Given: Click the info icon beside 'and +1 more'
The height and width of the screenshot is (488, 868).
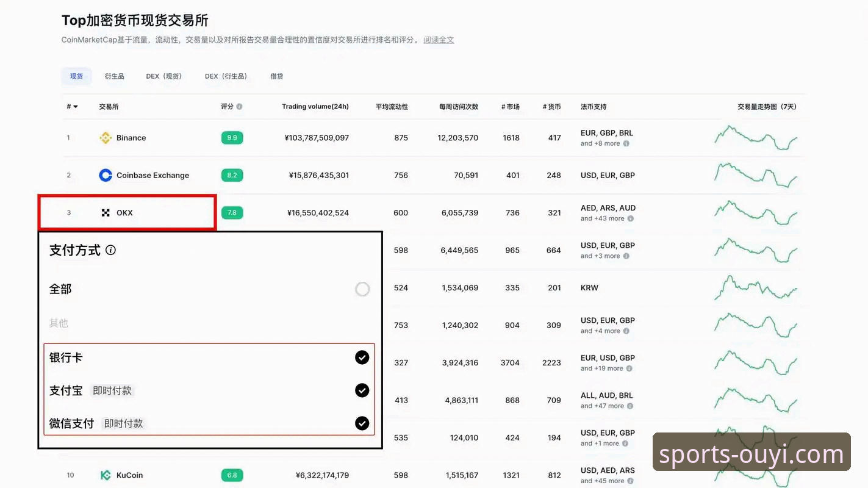Looking at the screenshot, I should [x=625, y=443].
